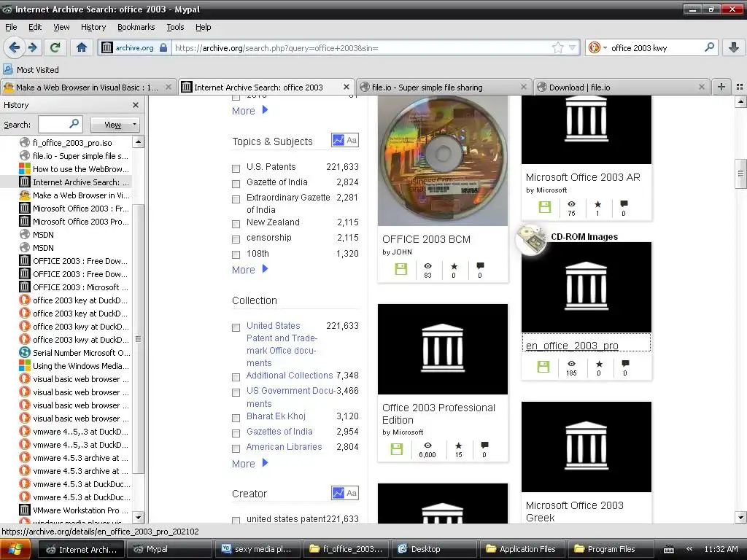The width and height of the screenshot is (747, 560).
Task: Expand hidden tray icons with double chevron
Action: tap(689, 549)
